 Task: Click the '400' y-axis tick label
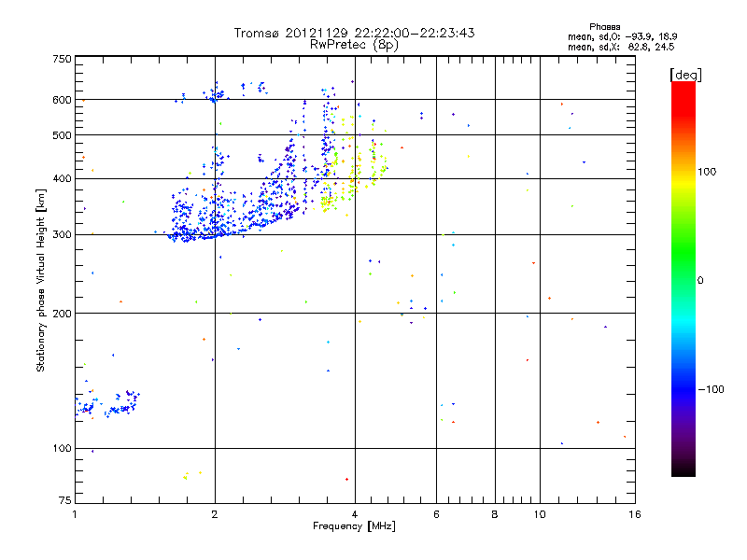pyautogui.click(x=63, y=179)
